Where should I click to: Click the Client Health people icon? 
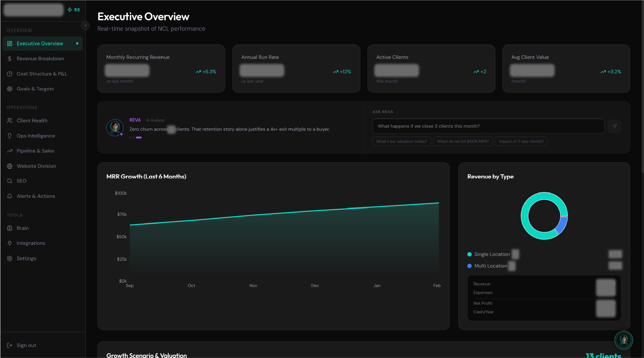pyautogui.click(x=10, y=121)
